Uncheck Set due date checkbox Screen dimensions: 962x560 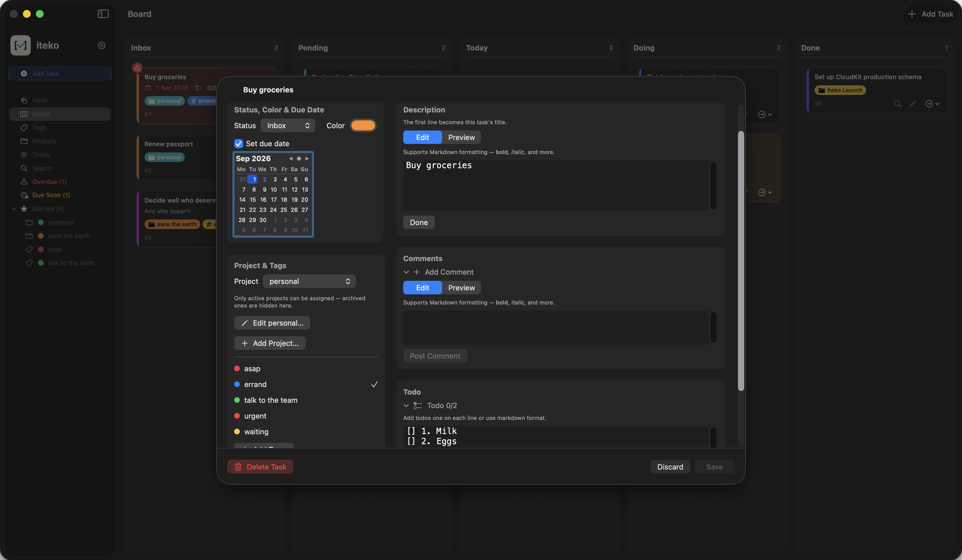[x=238, y=144]
